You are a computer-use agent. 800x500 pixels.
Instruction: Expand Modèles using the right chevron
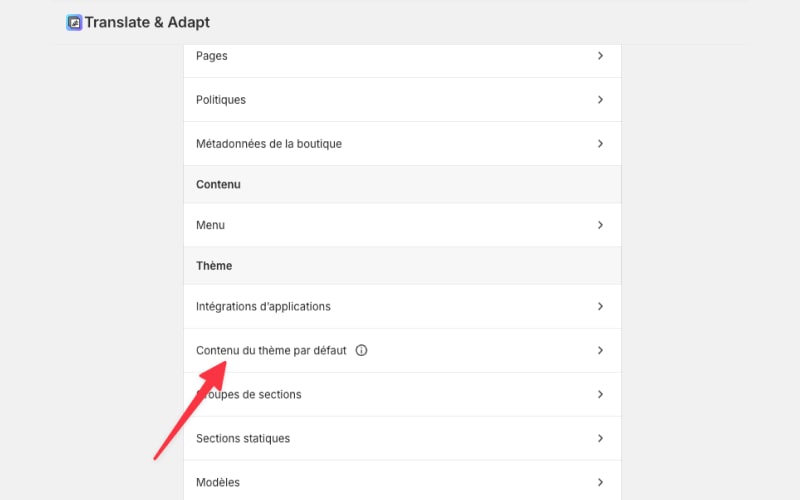tap(600, 482)
